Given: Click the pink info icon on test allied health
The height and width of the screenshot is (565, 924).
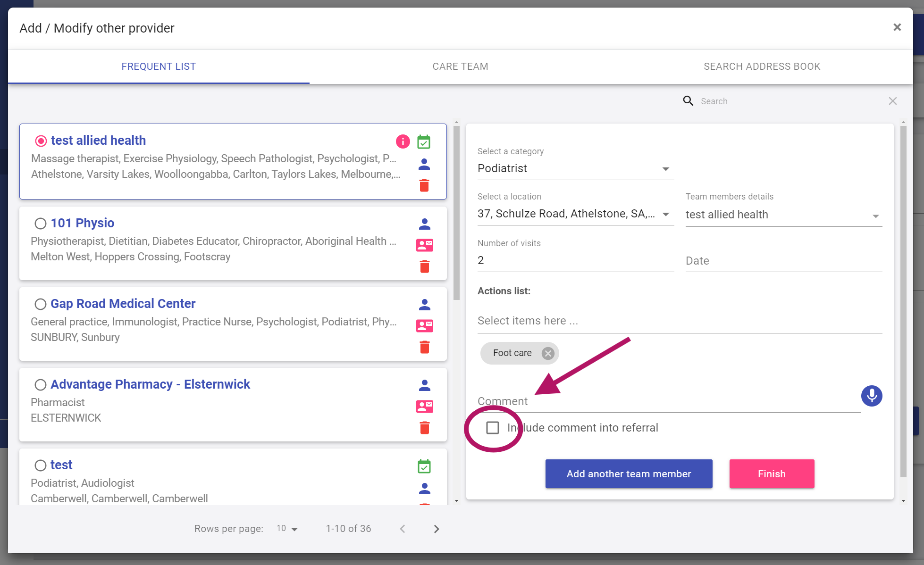Looking at the screenshot, I should tap(403, 141).
